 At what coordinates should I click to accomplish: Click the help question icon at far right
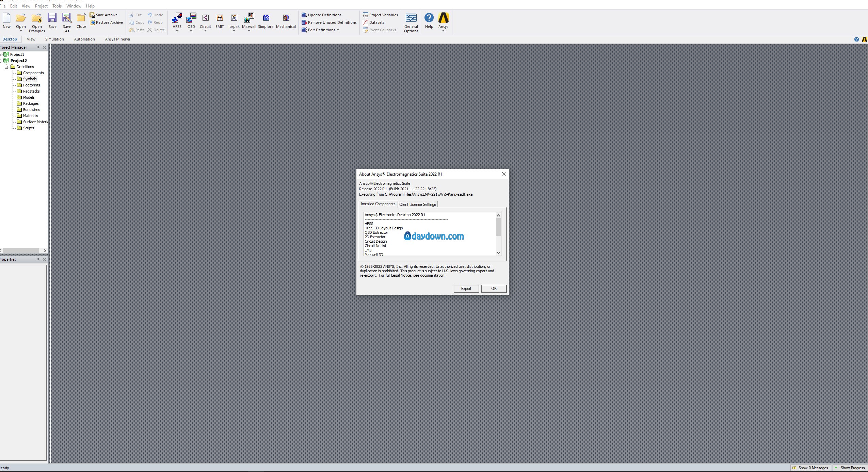(856, 39)
